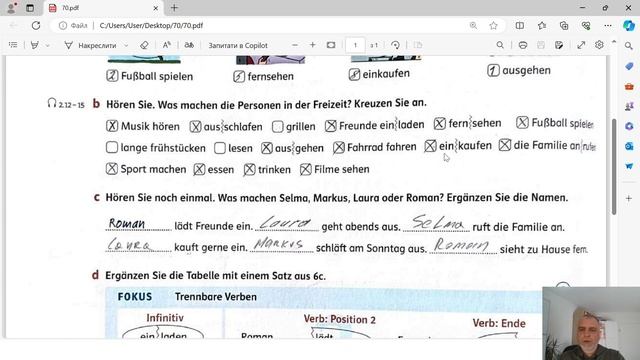Click the headphones audio icon 2.12-15
This screenshot has height=360, width=640.
52,103
